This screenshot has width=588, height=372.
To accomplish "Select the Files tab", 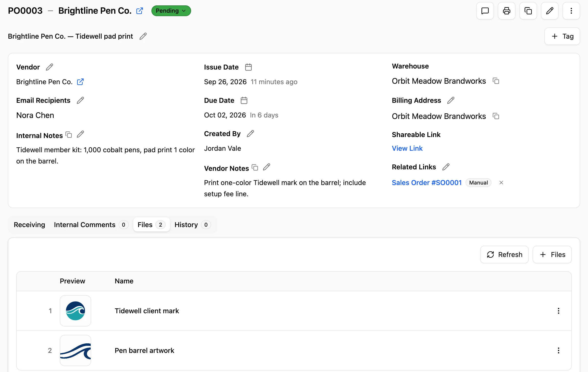I will (151, 225).
